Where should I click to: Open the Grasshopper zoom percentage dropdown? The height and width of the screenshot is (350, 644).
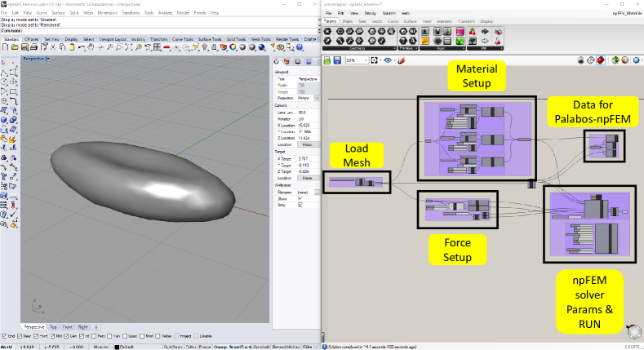click(366, 60)
